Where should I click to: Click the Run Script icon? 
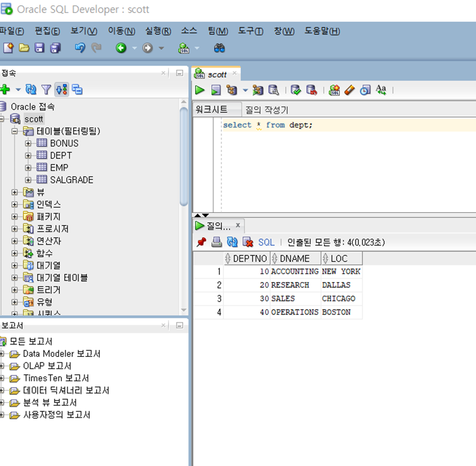click(216, 90)
